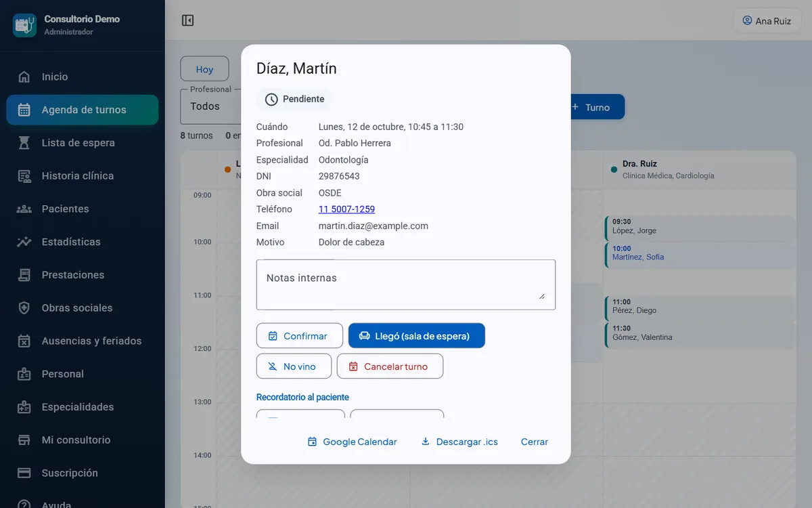Open the Profesional dropdown showing Todos
This screenshot has height=508, width=812.
[210, 106]
